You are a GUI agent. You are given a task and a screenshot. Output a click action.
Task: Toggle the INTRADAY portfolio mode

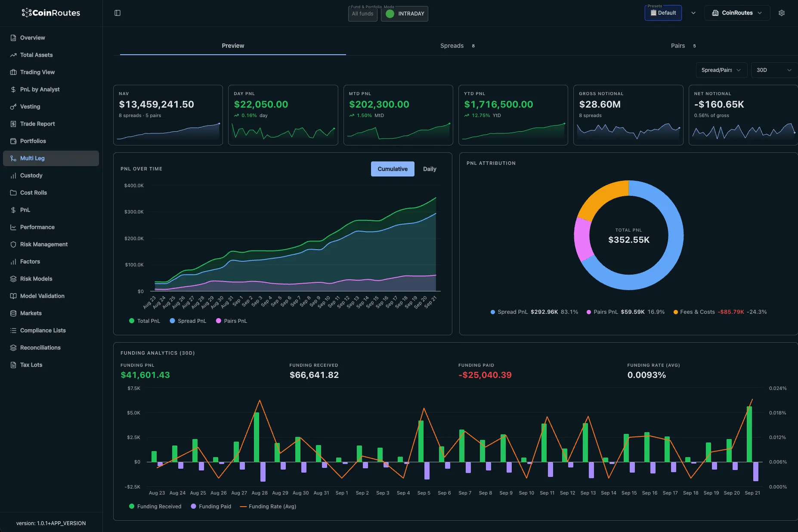click(404, 14)
